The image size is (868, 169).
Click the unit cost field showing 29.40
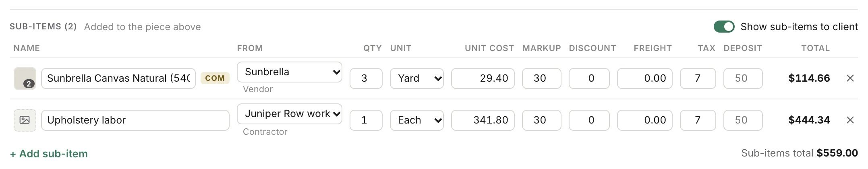point(483,78)
